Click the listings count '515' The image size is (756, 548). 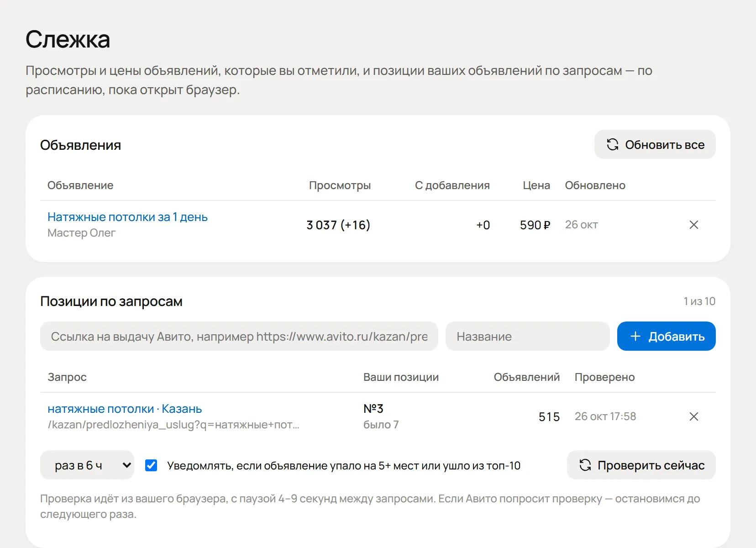click(x=549, y=417)
